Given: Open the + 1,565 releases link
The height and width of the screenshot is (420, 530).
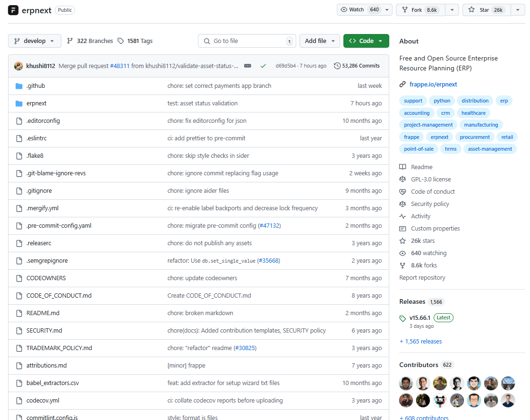Looking at the screenshot, I should (x=420, y=342).
